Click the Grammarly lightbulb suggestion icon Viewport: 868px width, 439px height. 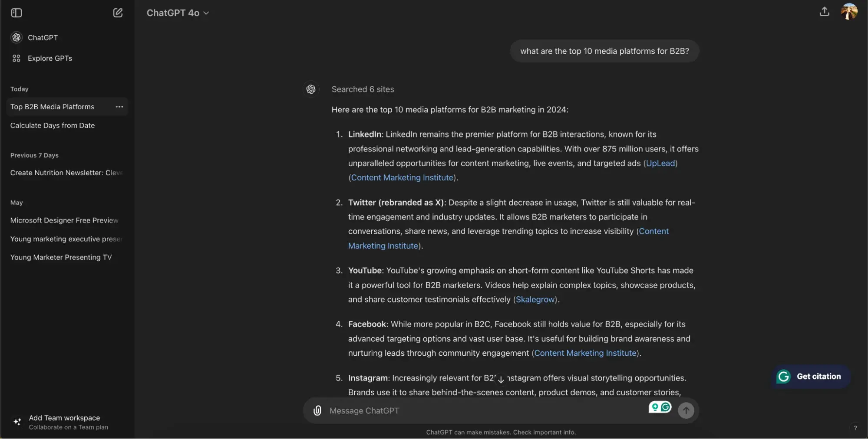tap(655, 407)
